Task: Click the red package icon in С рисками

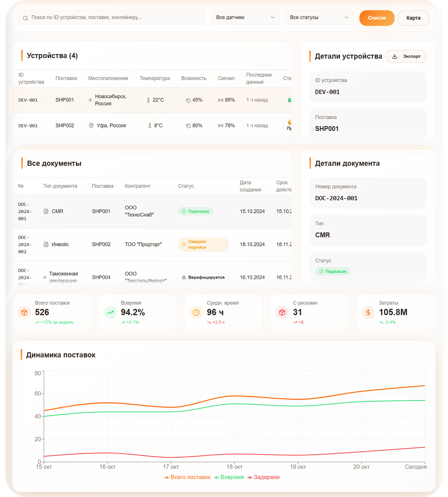Action: click(x=282, y=312)
